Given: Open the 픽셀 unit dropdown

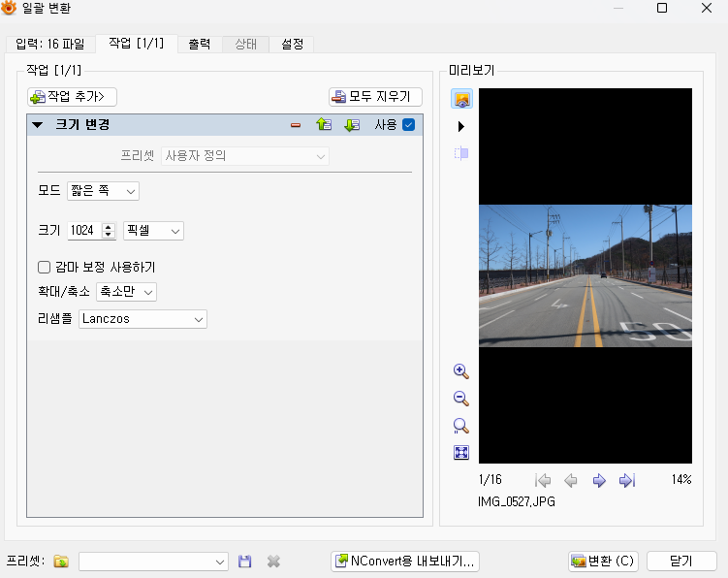Looking at the screenshot, I should (x=153, y=231).
